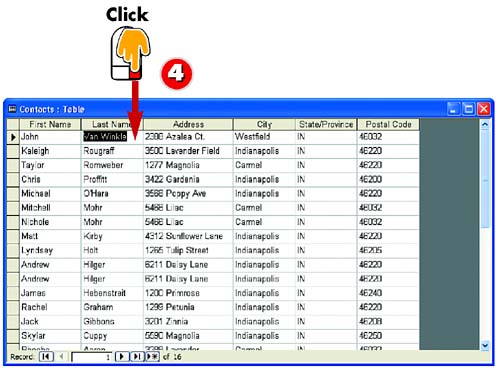Image resolution: width=498 pixels, height=368 pixels.
Task: Select the City column header
Action: tap(264, 124)
